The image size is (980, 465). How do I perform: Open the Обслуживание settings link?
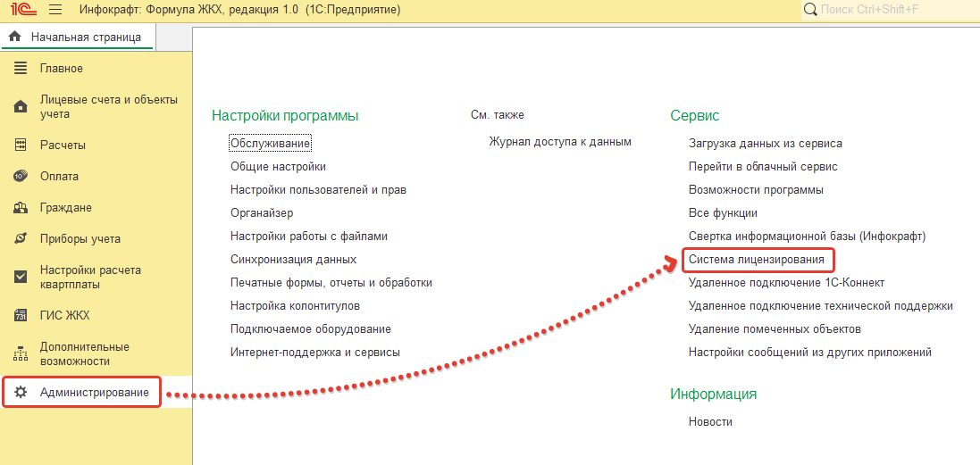pos(270,144)
